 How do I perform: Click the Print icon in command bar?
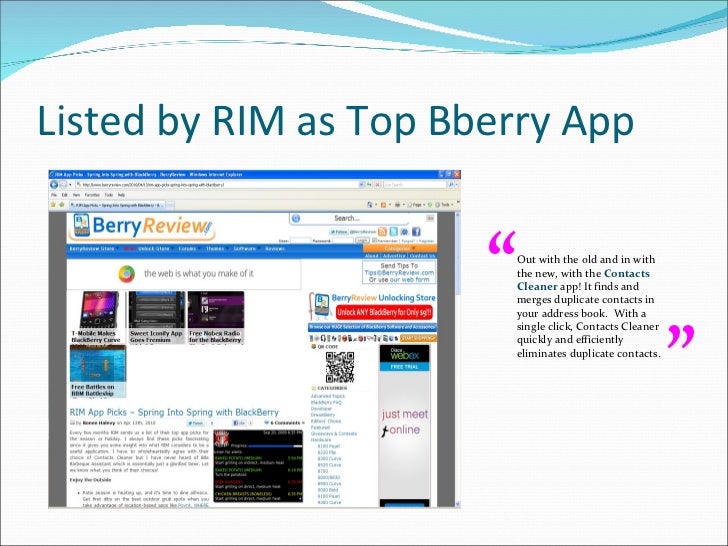[397, 205]
